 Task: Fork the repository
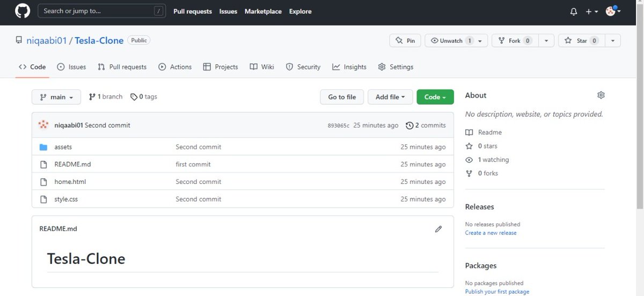point(514,41)
